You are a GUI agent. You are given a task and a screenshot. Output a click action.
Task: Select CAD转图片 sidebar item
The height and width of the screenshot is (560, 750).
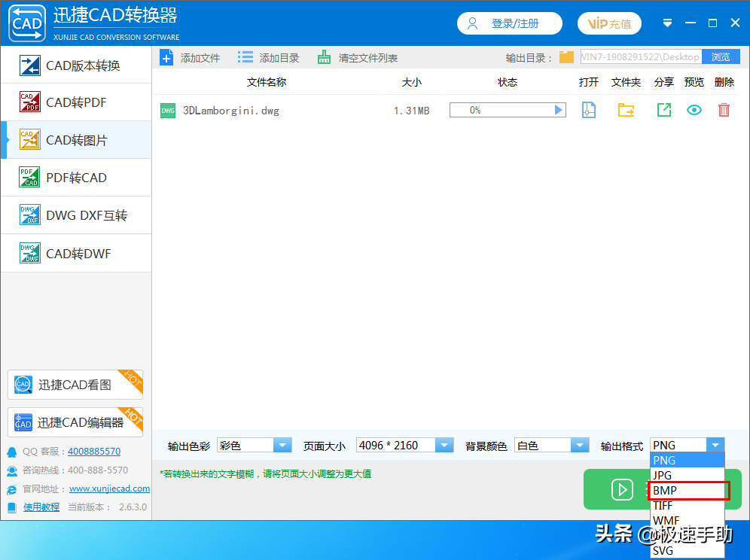tap(77, 140)
